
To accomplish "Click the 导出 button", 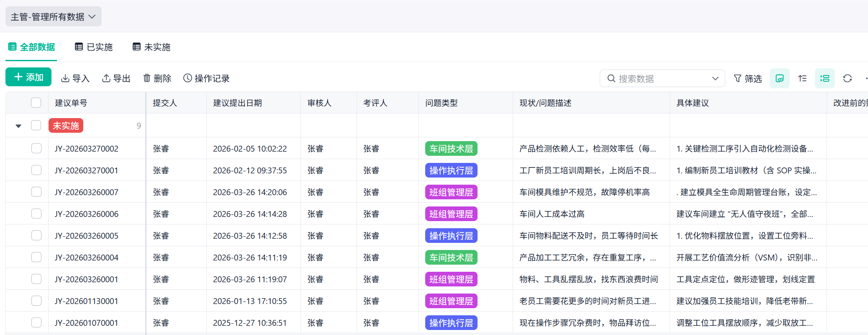I will 116,78.
